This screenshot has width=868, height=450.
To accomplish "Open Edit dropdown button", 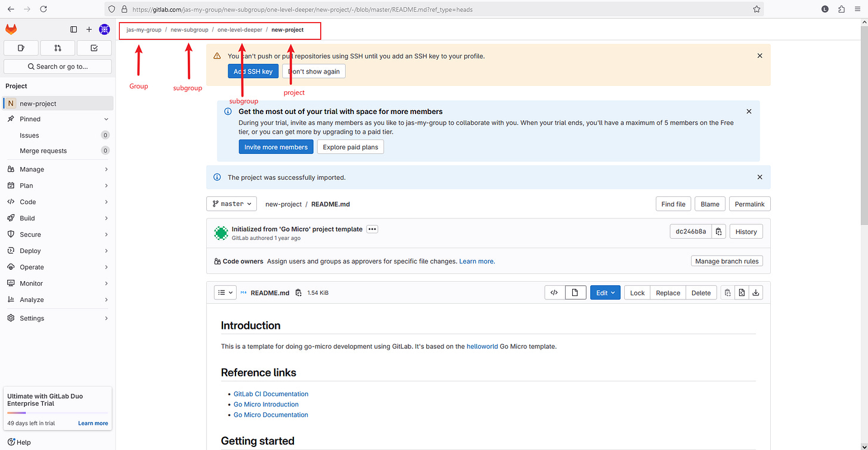I will pos(605,292).
